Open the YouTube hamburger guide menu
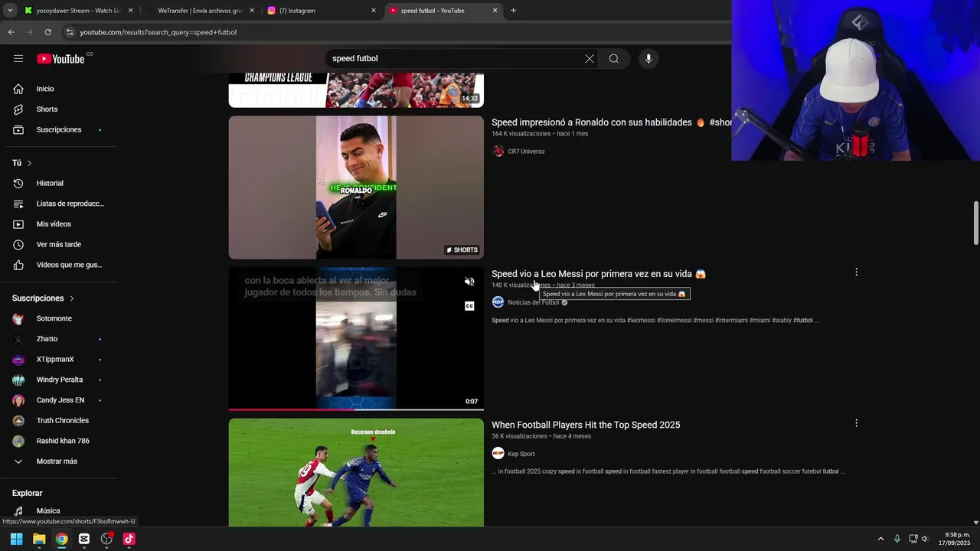980x551 pixels. [x=18, y=59]
